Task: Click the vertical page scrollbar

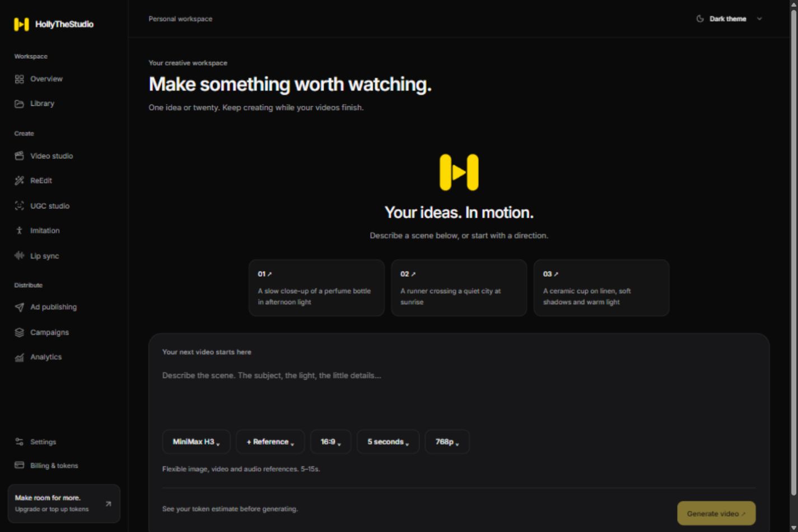Action: [x=794, y=252]
